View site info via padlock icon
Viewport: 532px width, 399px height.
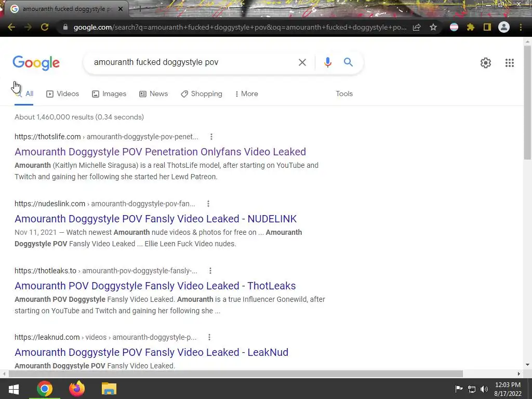point(65,27)
